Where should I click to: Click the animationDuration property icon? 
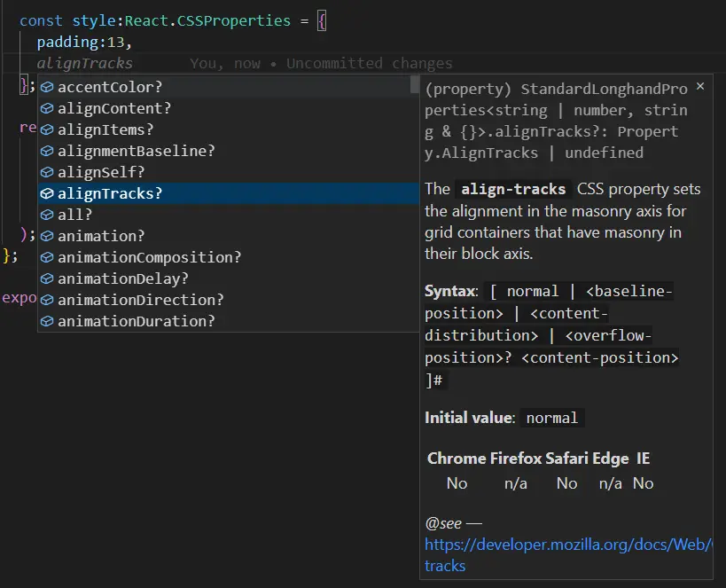[46, 321]
